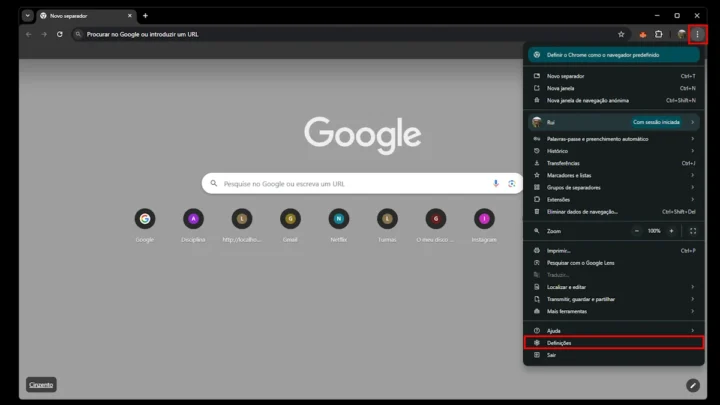Click the bookmark star icon
This screenshot has width=720, height=405.
(621, 34)
